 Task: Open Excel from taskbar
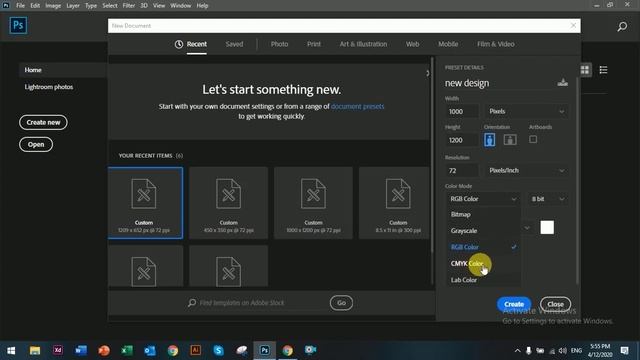[x=127, y=350]
